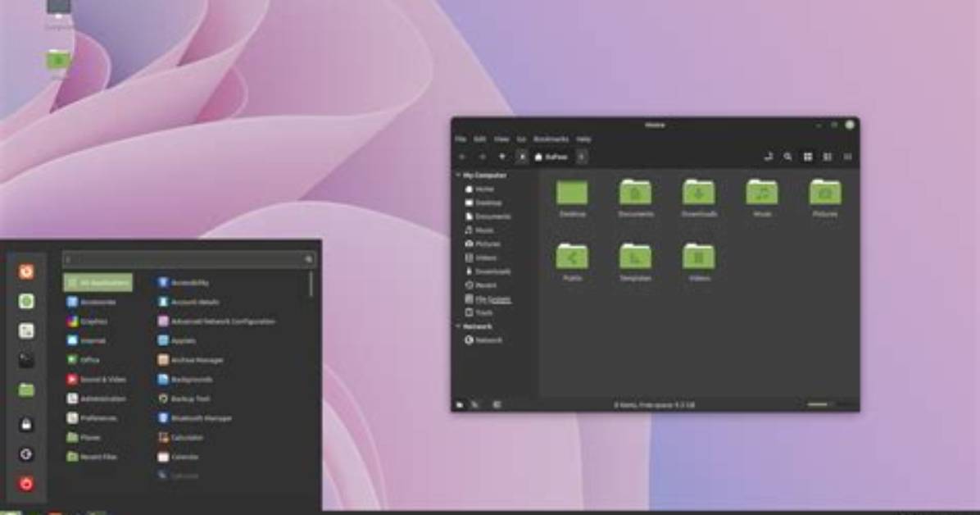980x515 pixels.
Task: Open the View menu in file manager
Action: click(x=501, y=139)
